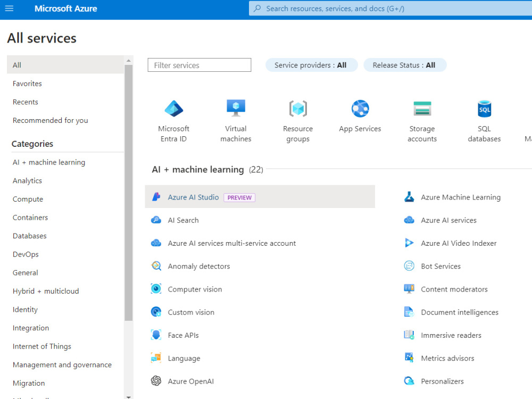Open Microsoft Entra ID
The width and height of the screenshot is (532, 399).
click(x=173, y=108)
